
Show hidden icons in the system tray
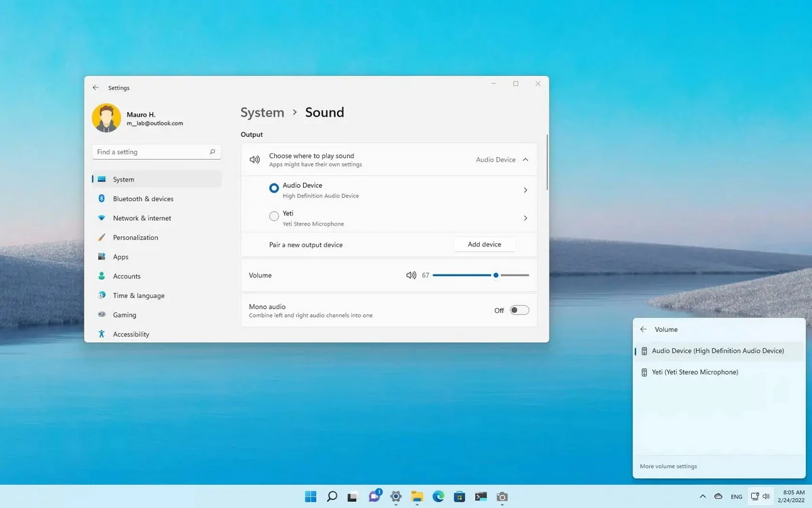(702, 496)
